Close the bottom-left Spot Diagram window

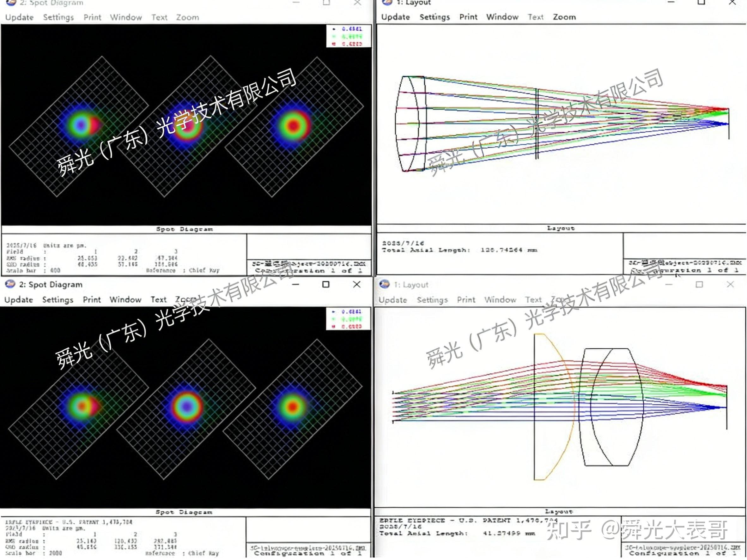[x=357, y=284]
